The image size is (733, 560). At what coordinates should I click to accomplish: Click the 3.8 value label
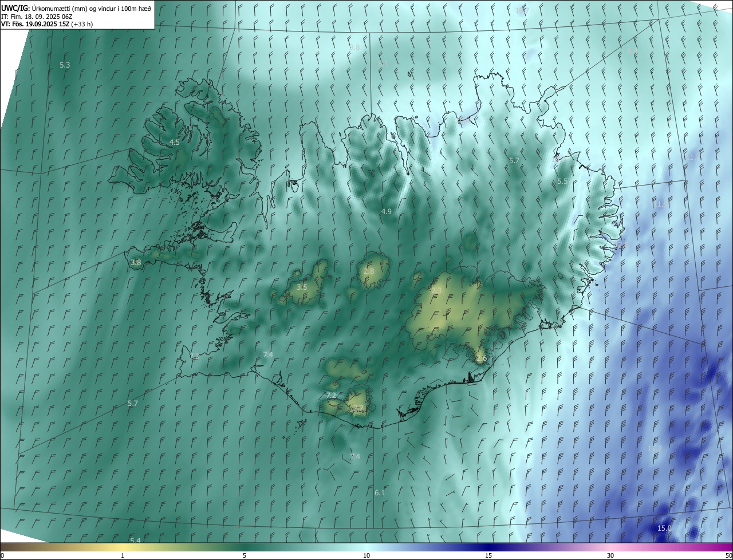136,263
